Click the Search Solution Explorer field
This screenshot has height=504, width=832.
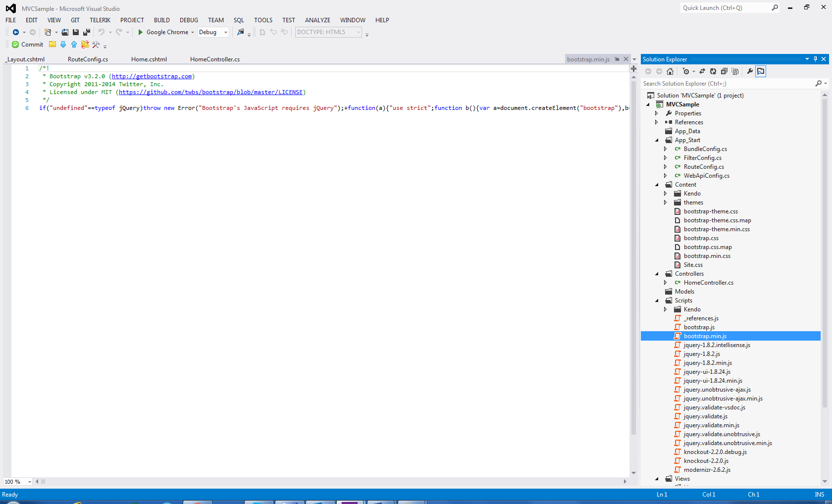tap(727, 84)
